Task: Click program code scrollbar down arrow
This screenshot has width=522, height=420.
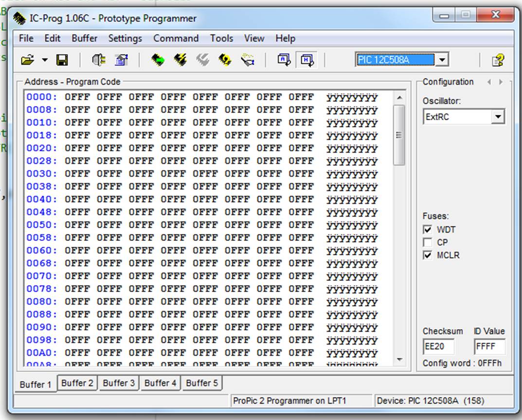Action: click(399, 360)
